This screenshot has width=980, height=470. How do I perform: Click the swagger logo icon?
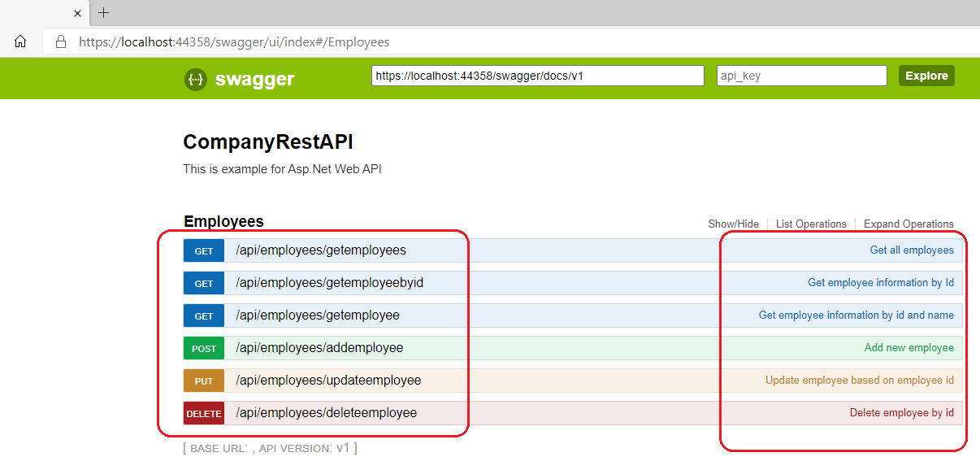[x=196, y=79]
